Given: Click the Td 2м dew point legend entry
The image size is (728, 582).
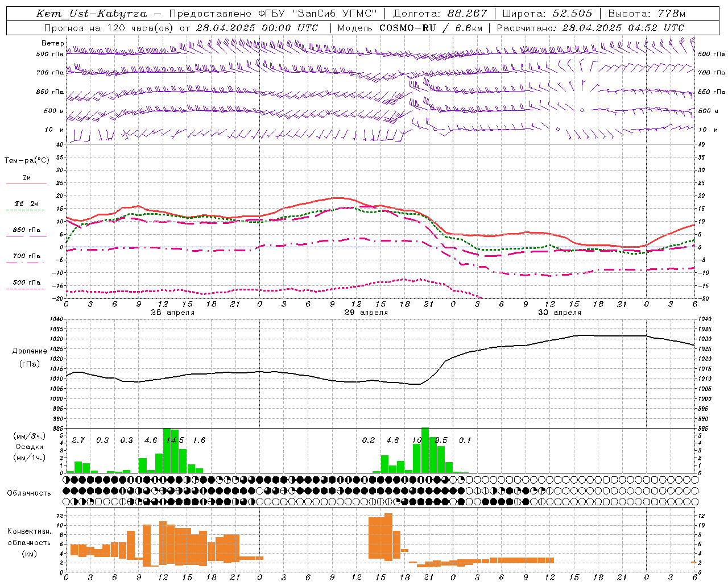Looking at the screenshot, I should click(x=27, y=203).
